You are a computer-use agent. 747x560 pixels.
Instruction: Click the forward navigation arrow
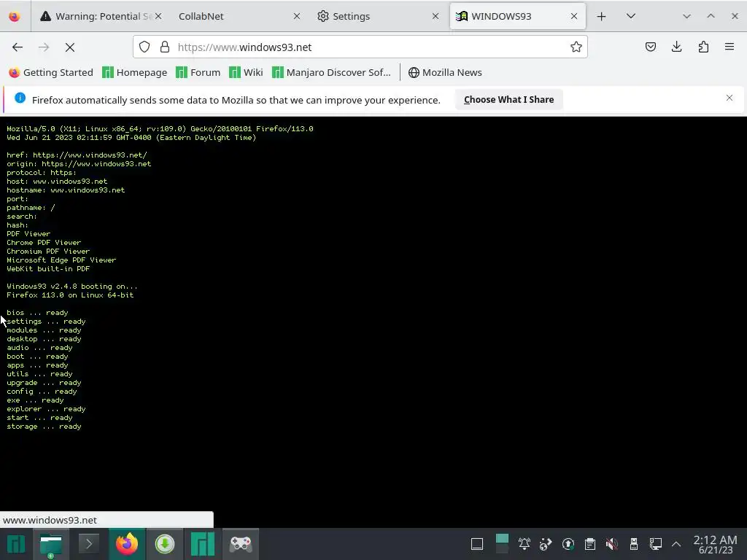[x=44, y=47]
